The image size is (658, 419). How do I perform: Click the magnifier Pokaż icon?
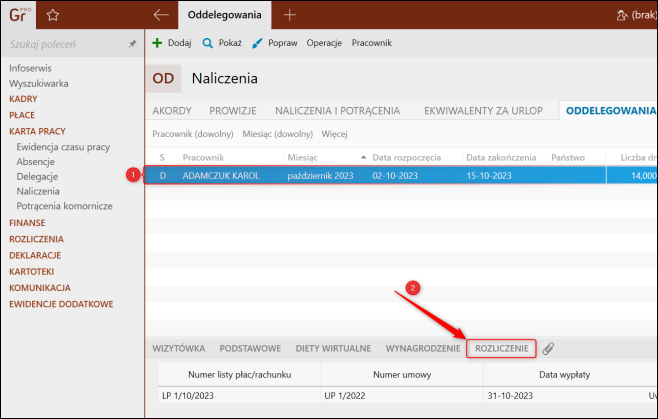[208, 43]
